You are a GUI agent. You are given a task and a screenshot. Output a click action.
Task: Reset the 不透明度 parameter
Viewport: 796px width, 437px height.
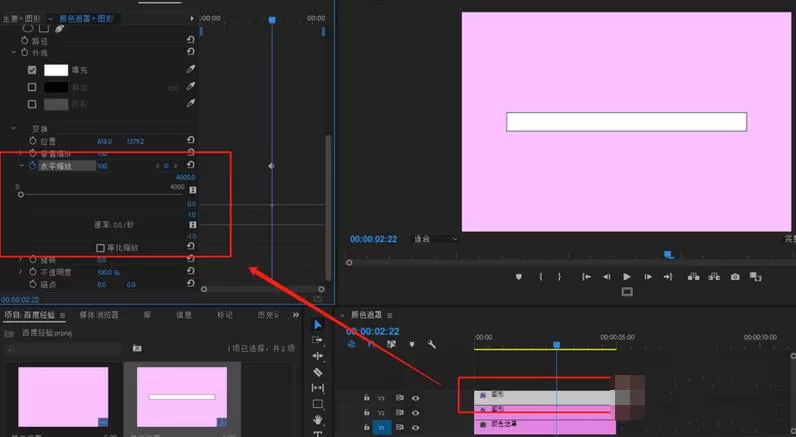click(190, 271)
